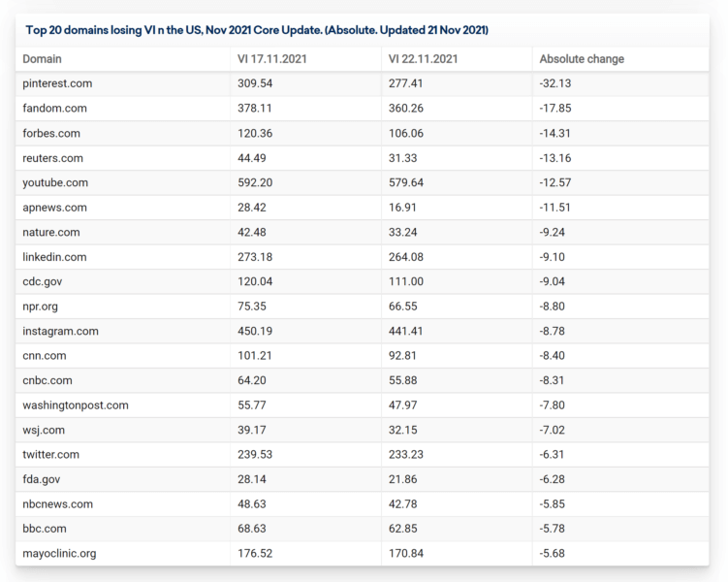
Task: Select the mayoclinic.org domain row
Action: pyautogui.click(x=59, y=554)
